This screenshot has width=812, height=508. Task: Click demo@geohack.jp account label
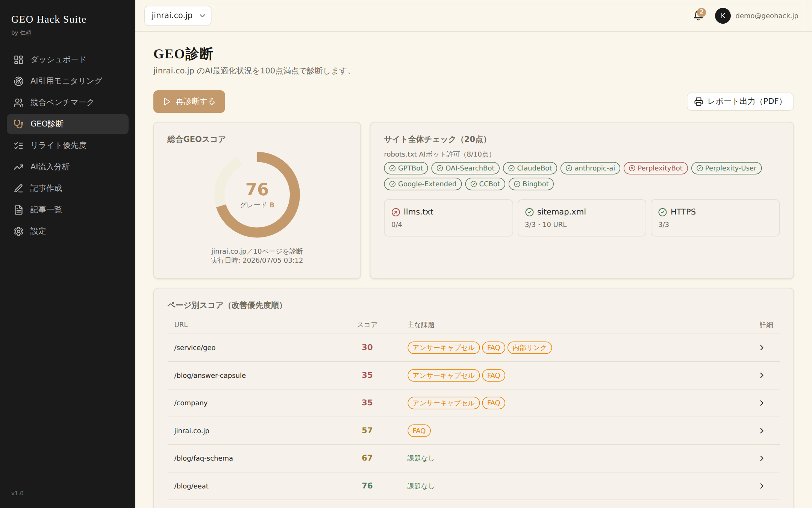767,16
